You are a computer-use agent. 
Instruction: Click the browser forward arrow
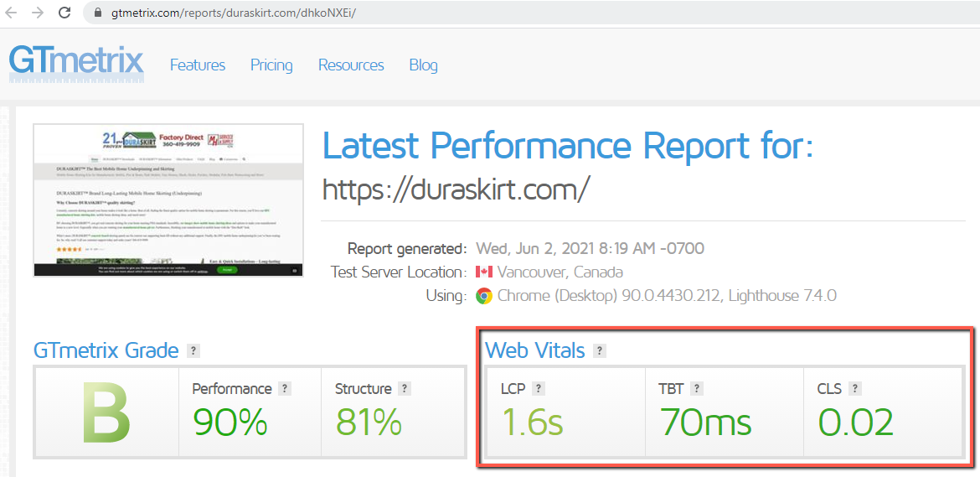click(38, 13)
